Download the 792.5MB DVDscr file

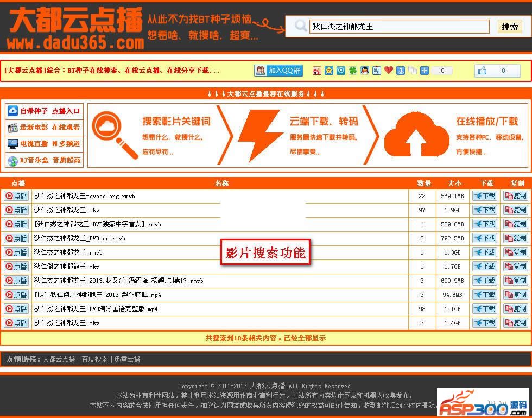[x=484, y=238]
